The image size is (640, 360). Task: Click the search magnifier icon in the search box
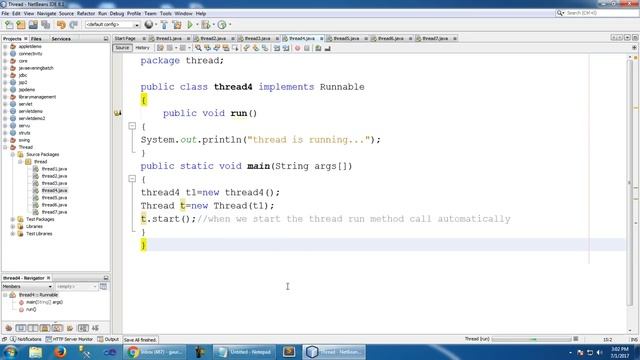click(560, 13)
